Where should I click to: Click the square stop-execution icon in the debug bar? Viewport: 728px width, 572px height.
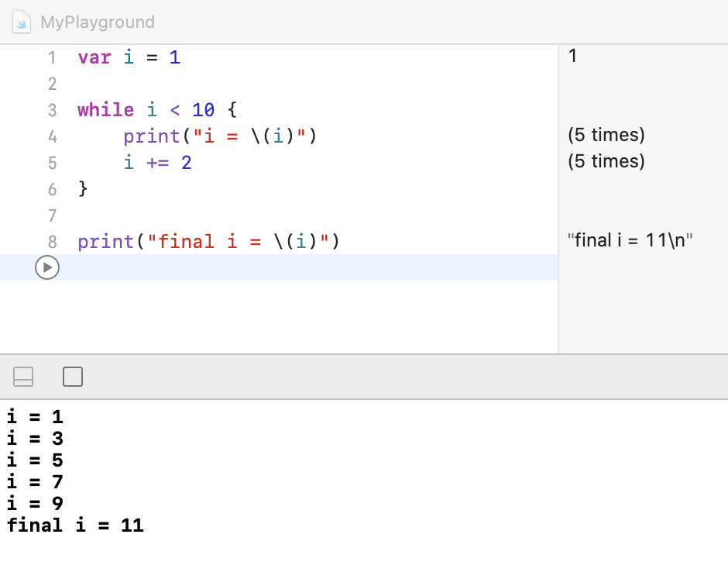pos(73,377)
